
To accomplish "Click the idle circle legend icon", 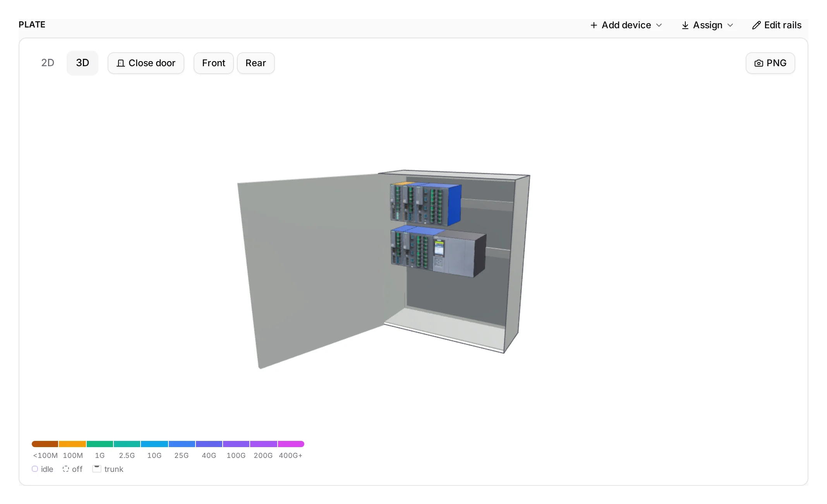I will (x=35, y=469).
